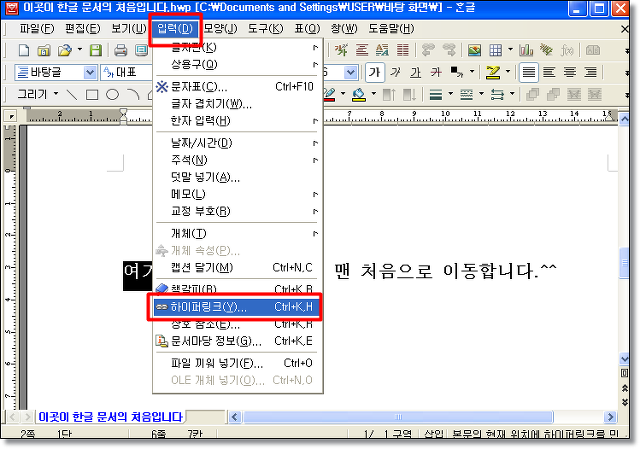The height and width of the screenshot is (449, 640).
Task: Click the line thickness icon
Action: pyautogui.click(x=436, y=95)
